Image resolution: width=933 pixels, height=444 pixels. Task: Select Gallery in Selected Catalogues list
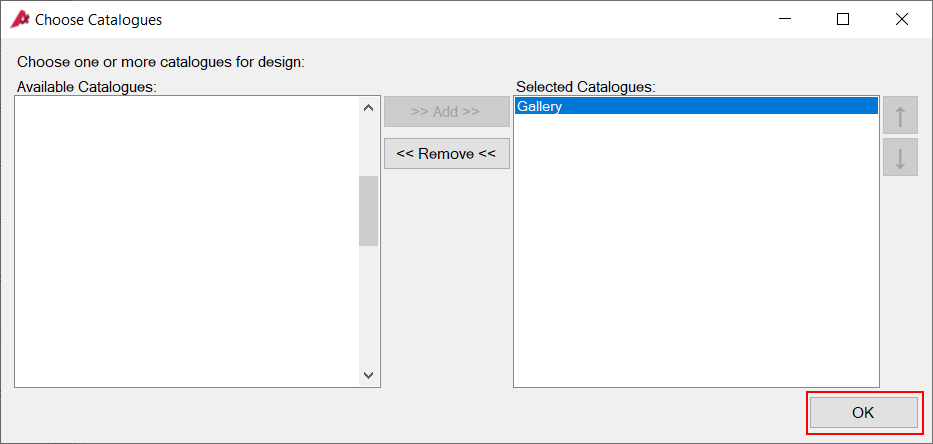[x=696, y=106]
